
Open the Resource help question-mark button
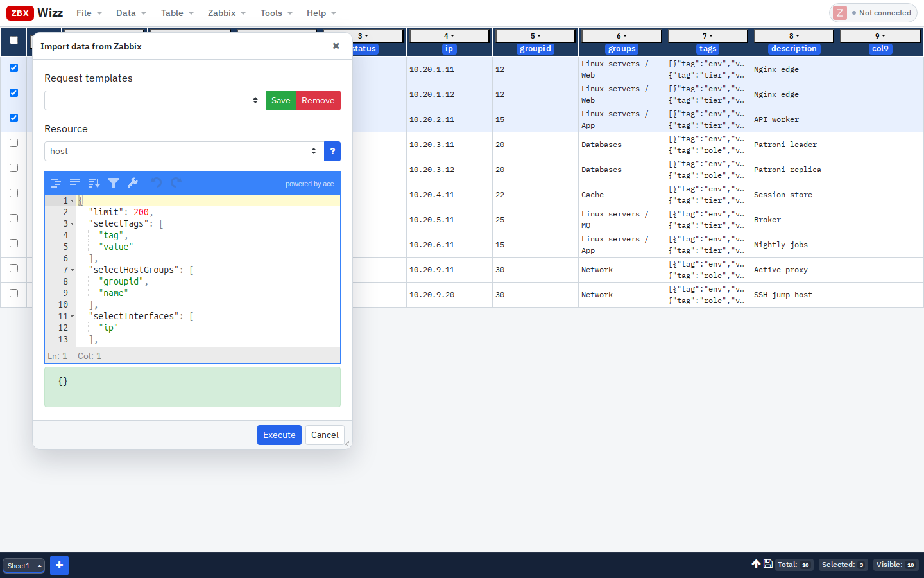(332, 151)
